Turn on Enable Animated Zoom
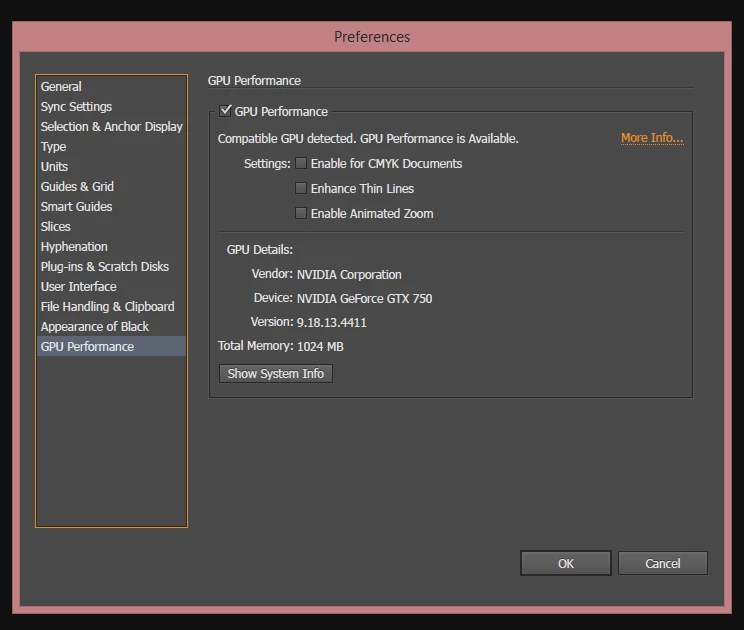The width and height of the screenshot is (744, 630). pyautogui.click(x=301, y=213)
